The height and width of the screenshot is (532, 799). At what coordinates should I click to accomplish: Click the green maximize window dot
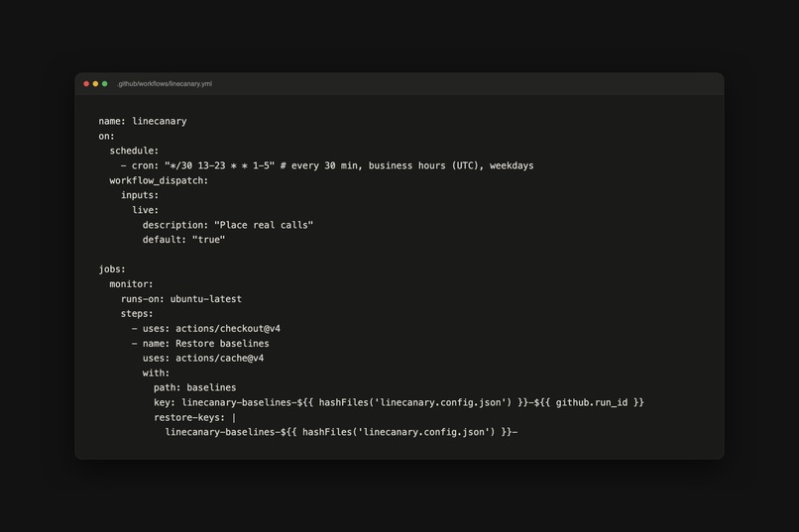104,84
